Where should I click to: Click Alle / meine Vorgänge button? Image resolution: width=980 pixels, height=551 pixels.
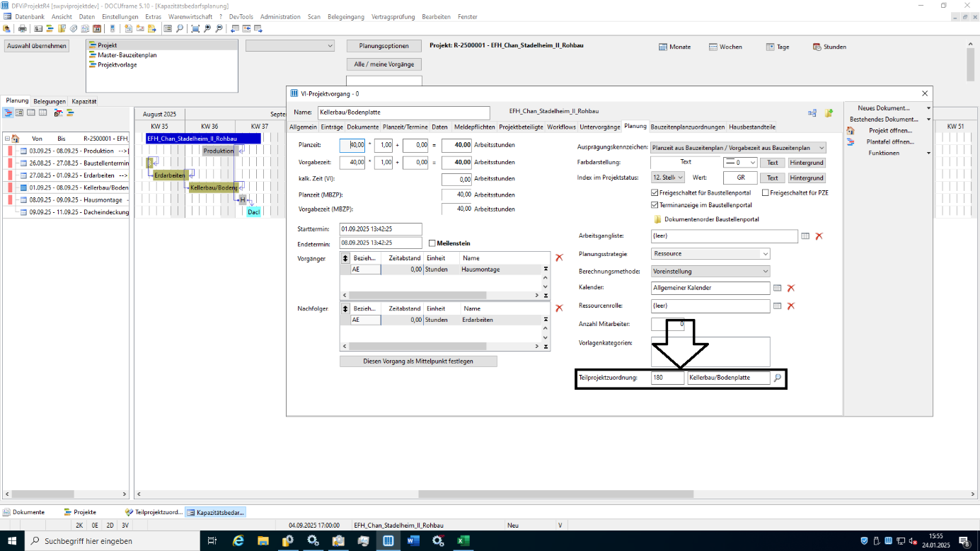pyautogui.click(x=384, y=64)
